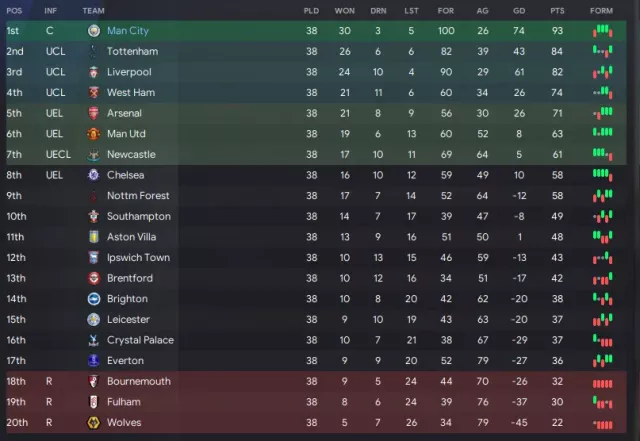Click Bournemouth's all-red form bars
This screenshot has height=441, width=640.
pos(602,383)
